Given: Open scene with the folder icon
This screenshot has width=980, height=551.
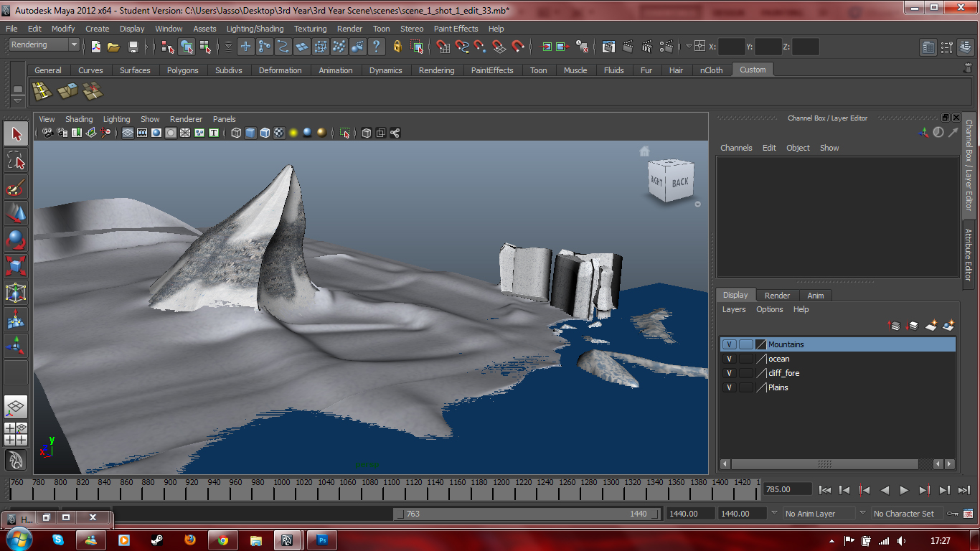Looking at the screenshot, I should click(x=113, y=47).
